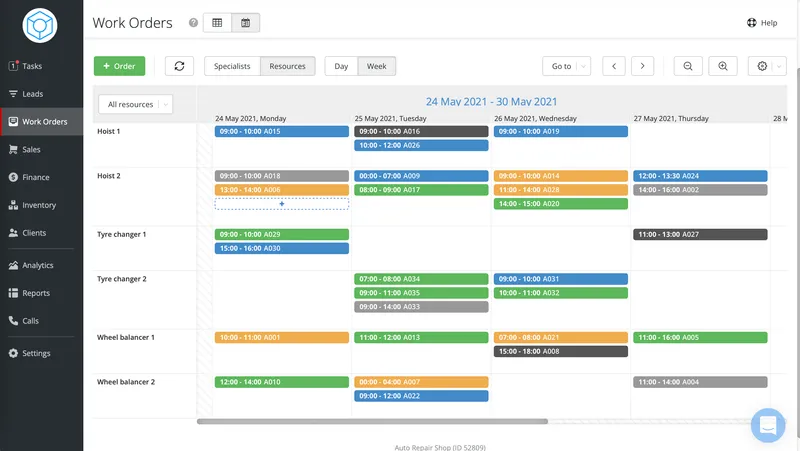Open orange order A006 on Hoist 2

[x=282, y=190]
